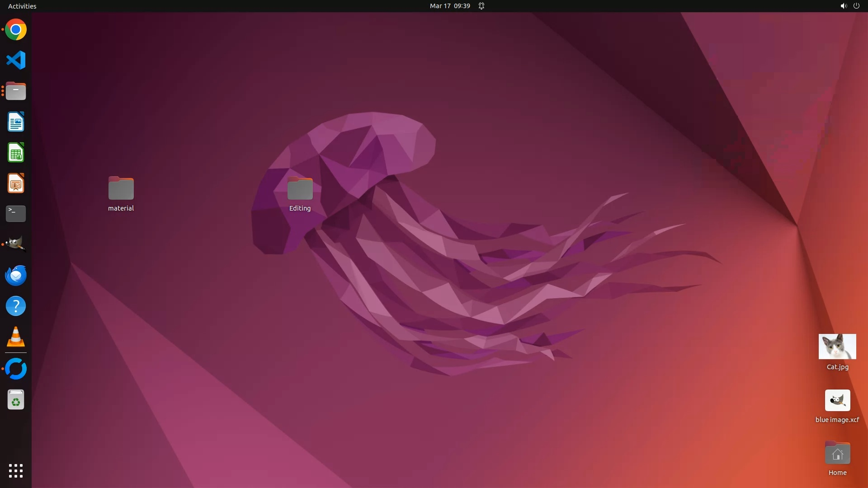Open the volume system menu icon
This screenshot has width=868, height=488.
click(843, 6)
